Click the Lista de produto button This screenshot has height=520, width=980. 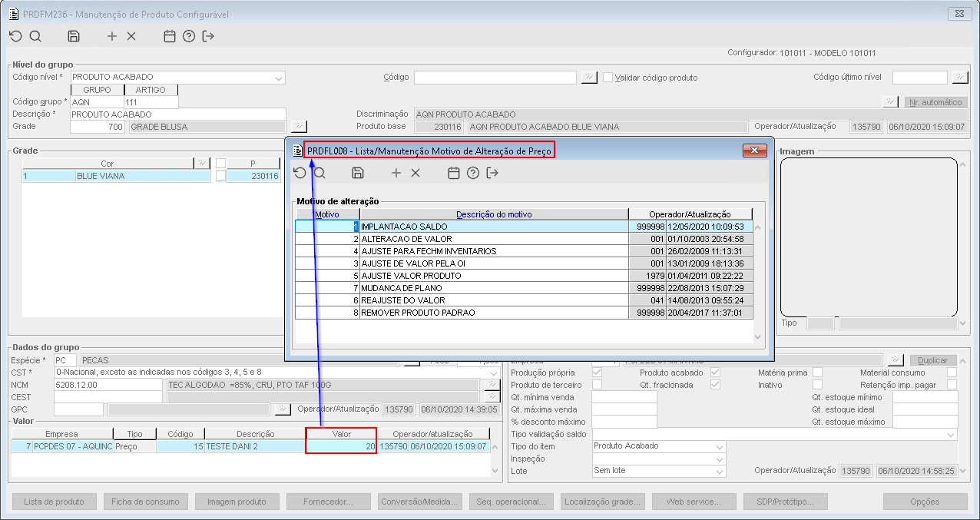pyautogui.click(x=54, y=502)
